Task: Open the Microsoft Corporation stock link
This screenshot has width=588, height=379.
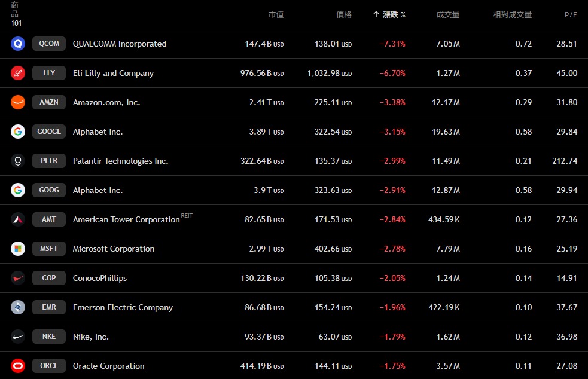Action: coord(114,249)
